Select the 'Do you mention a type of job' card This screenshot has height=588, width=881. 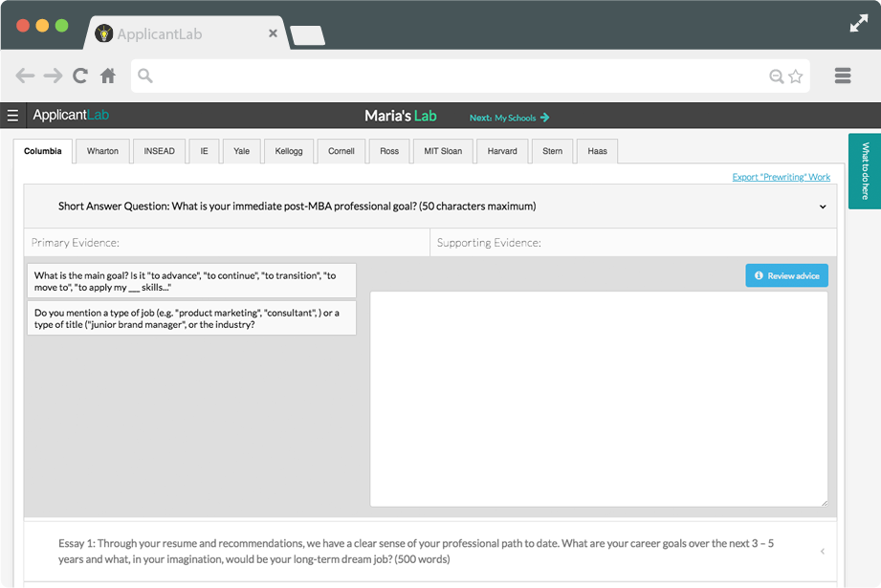[x=191, y=318]
